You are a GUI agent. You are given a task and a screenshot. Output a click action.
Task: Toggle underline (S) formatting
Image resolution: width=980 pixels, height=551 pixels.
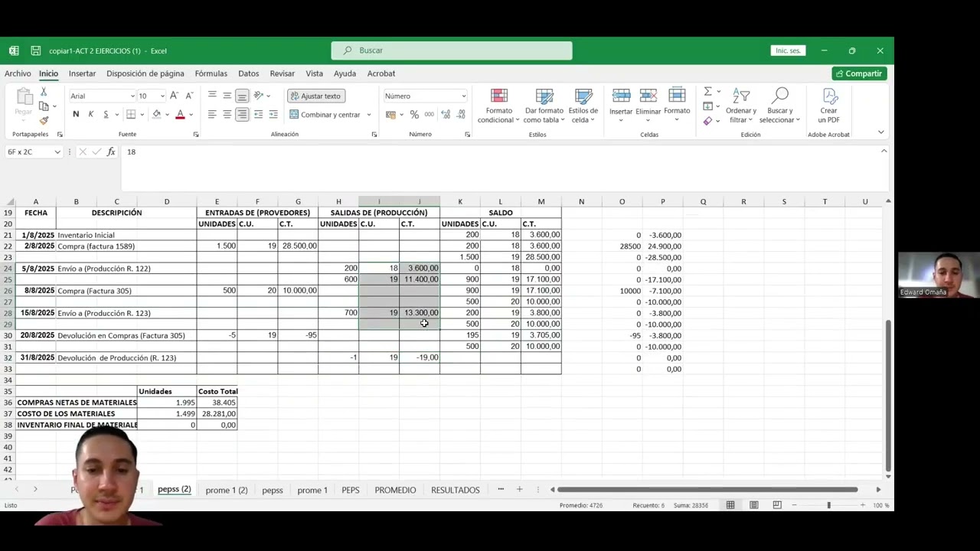click(x=106, y=114)
